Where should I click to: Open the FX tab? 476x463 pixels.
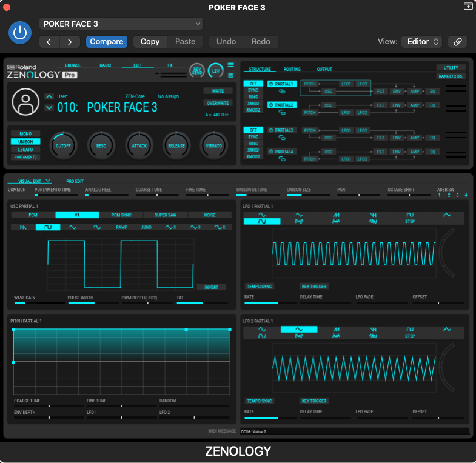click(170, 65)
